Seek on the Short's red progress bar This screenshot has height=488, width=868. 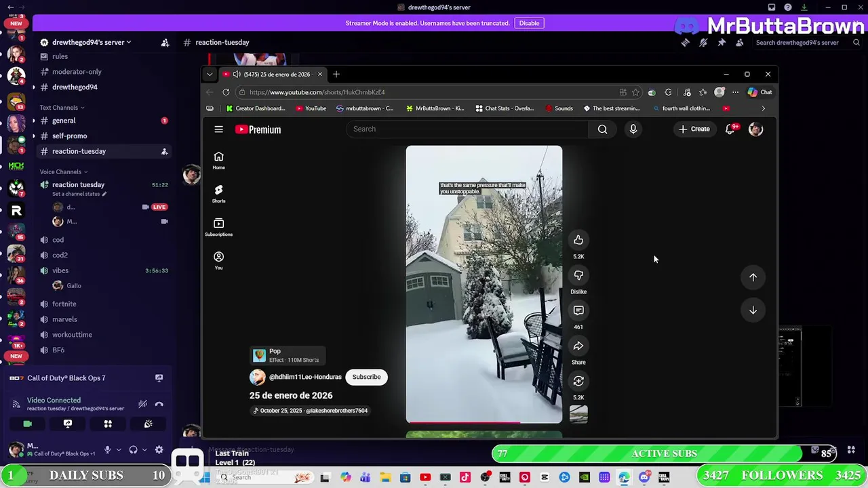point(484,422)
